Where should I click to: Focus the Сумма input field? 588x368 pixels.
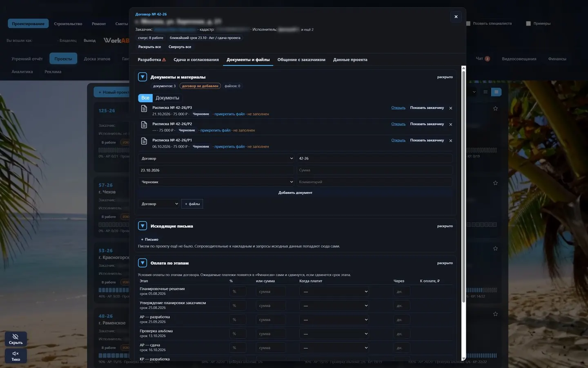[374, 170]
